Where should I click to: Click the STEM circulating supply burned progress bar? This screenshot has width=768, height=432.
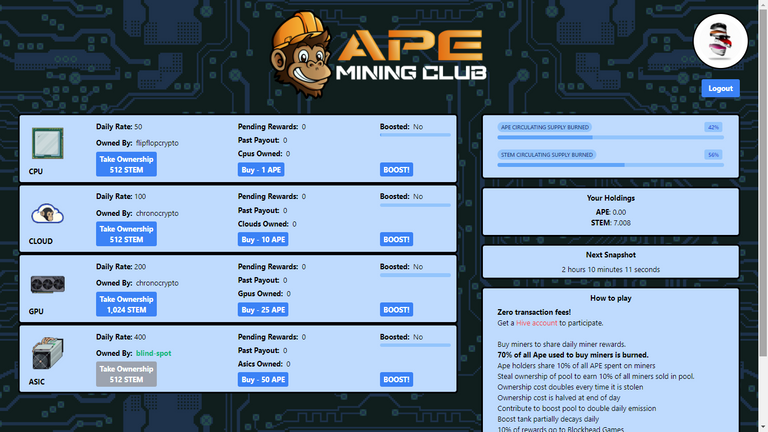pyautogui.click(x=610, y=165)
